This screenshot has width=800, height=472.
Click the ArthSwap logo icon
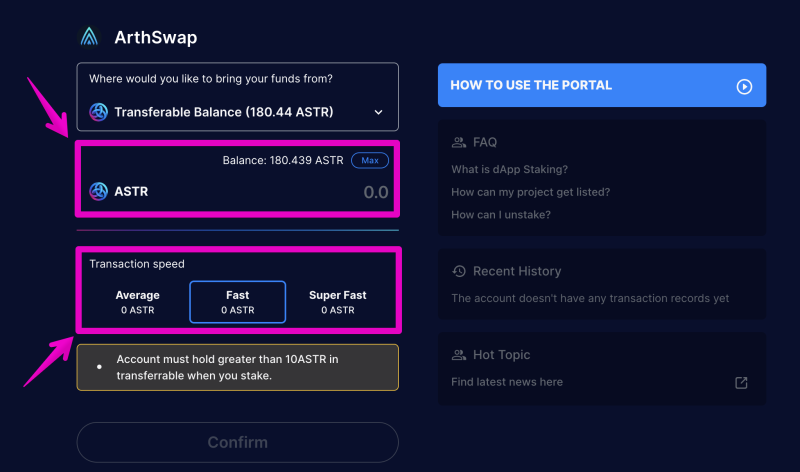pos(89,37)
